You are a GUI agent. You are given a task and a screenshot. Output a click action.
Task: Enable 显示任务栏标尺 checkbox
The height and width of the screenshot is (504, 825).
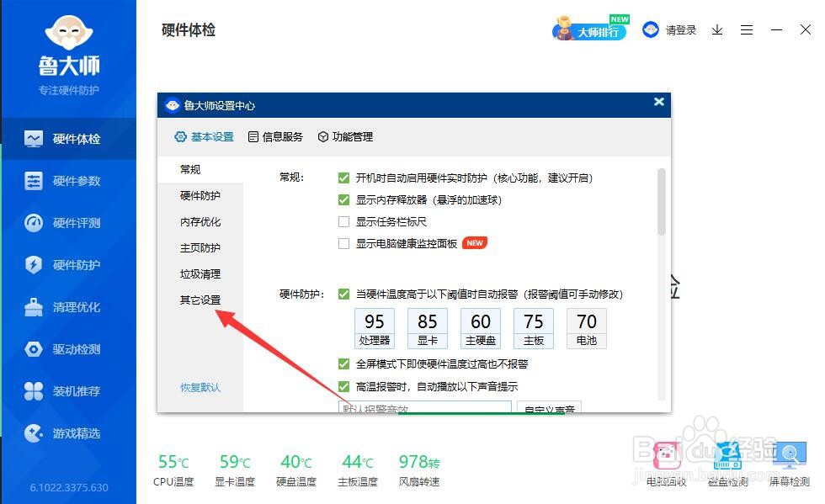(343, 222)
